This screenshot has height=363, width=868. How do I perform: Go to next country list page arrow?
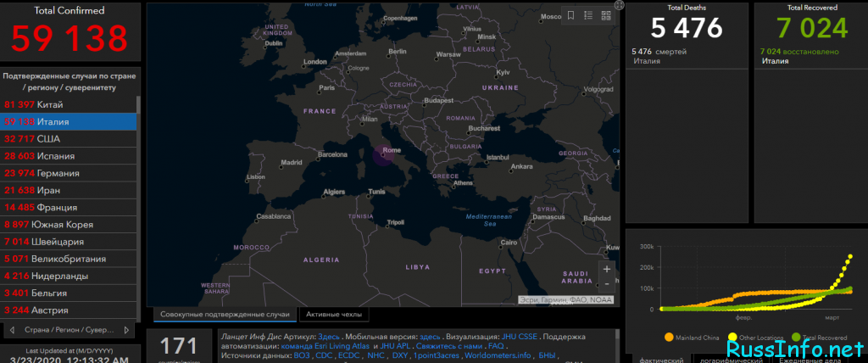pyautogui.click(x=126, y=330)
